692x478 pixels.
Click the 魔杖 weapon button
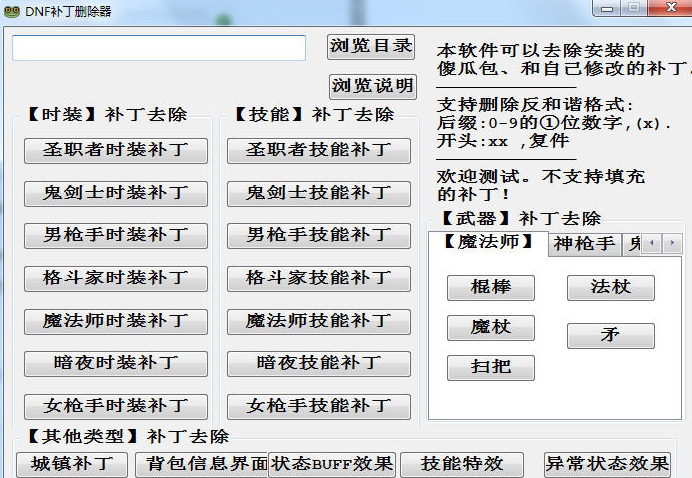491,328
